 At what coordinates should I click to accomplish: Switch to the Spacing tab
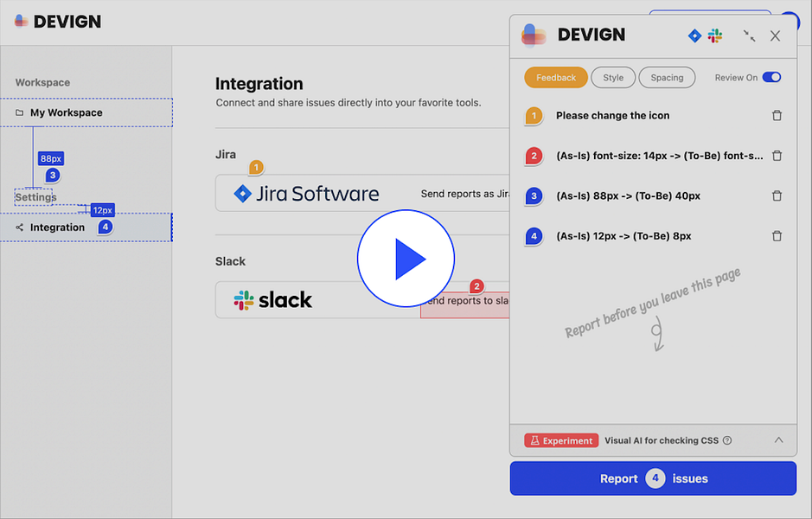click(x=667, y=78)
